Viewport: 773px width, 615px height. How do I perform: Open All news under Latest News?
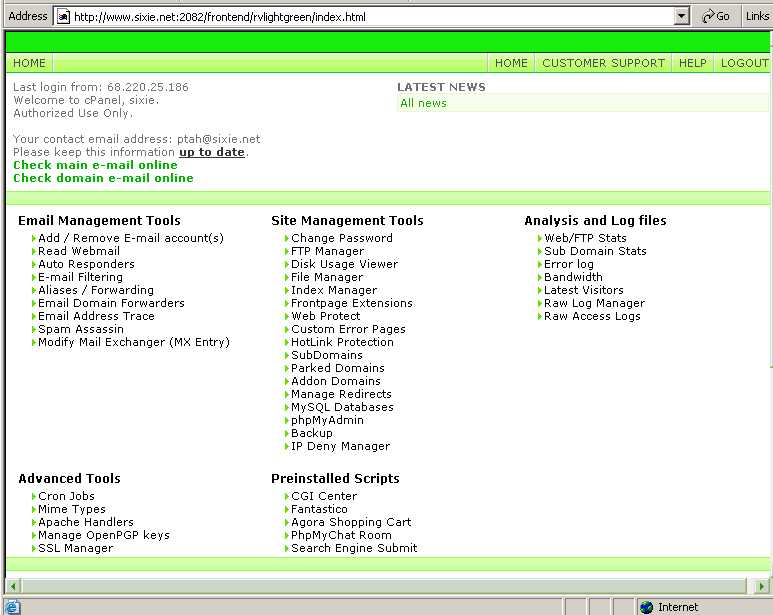tap(423, 103)
